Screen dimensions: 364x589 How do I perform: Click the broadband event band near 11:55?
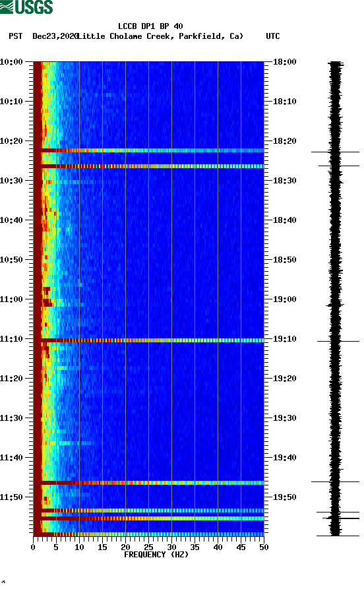coord(149,518)
